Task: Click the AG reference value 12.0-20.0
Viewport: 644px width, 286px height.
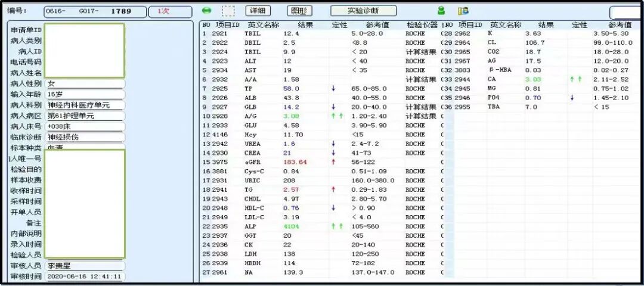Action: coord(611,61)
